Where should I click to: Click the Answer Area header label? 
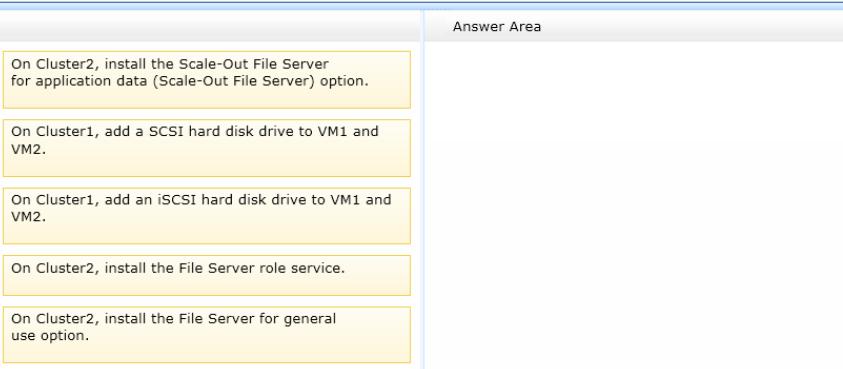tap(497, 27)
